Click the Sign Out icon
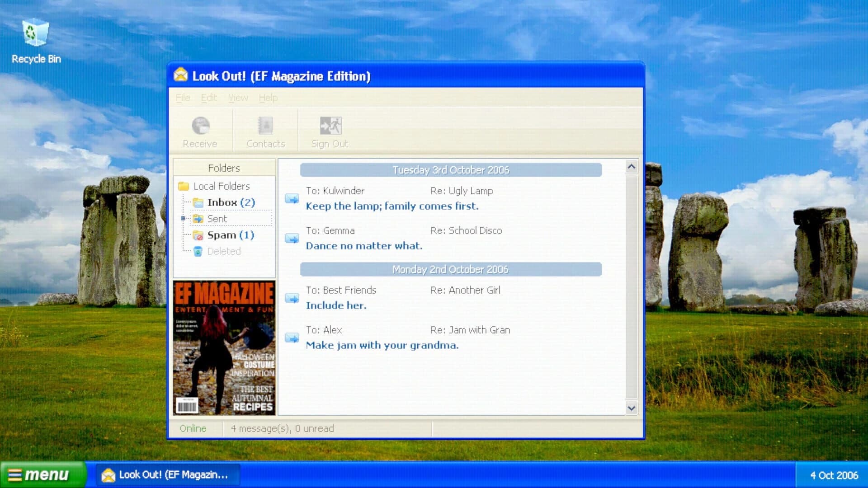 [x=330, y=126]
